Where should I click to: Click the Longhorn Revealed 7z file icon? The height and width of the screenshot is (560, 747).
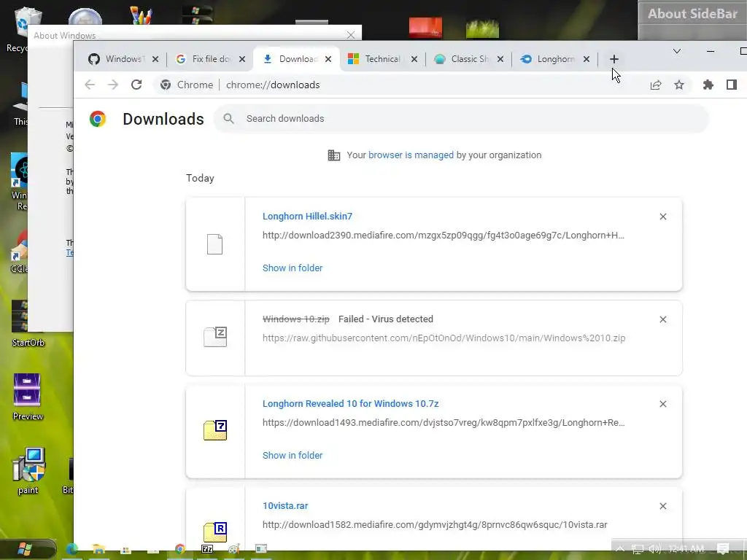215,430
